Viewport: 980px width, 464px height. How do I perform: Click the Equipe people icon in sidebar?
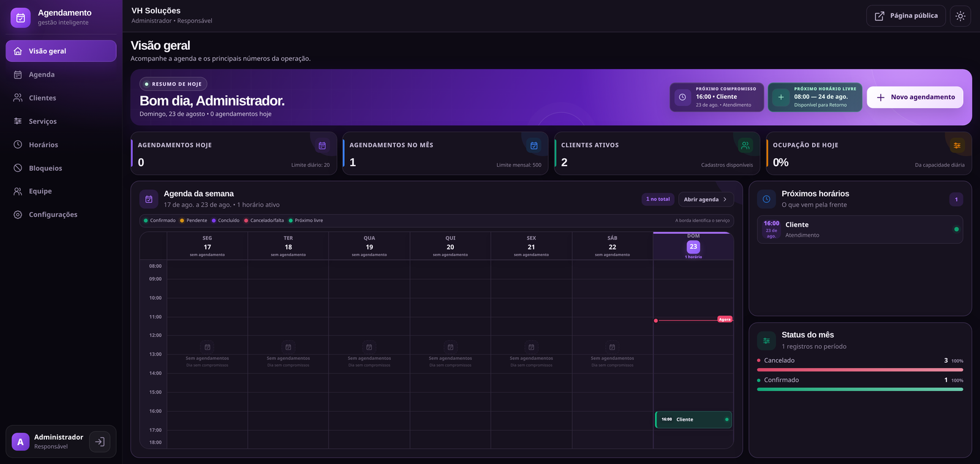click(18, 191)
